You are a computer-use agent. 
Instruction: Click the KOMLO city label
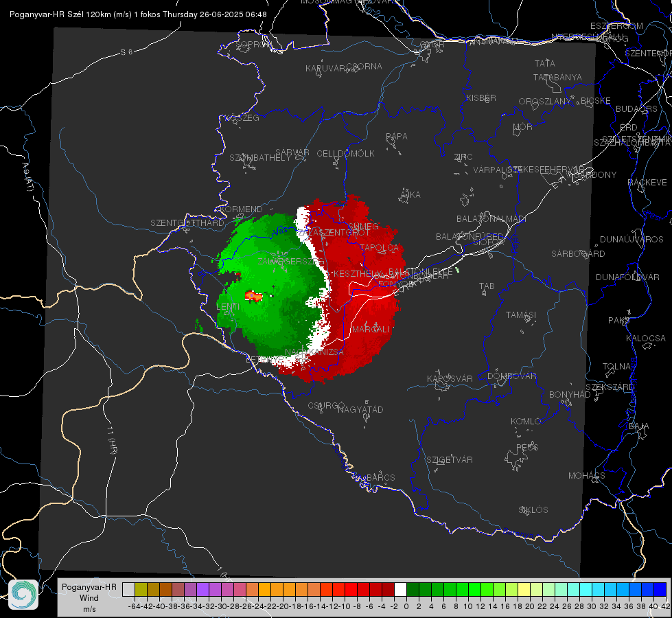point(526,422)
